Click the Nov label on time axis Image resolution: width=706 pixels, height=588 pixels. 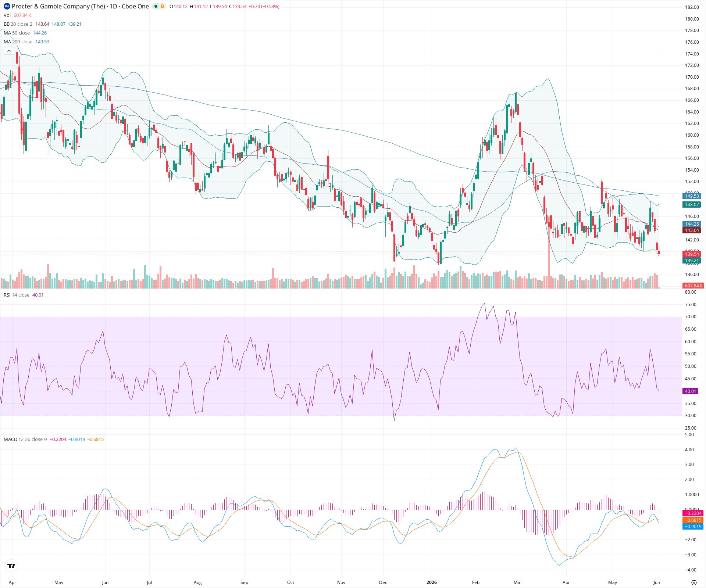[341, 582]
